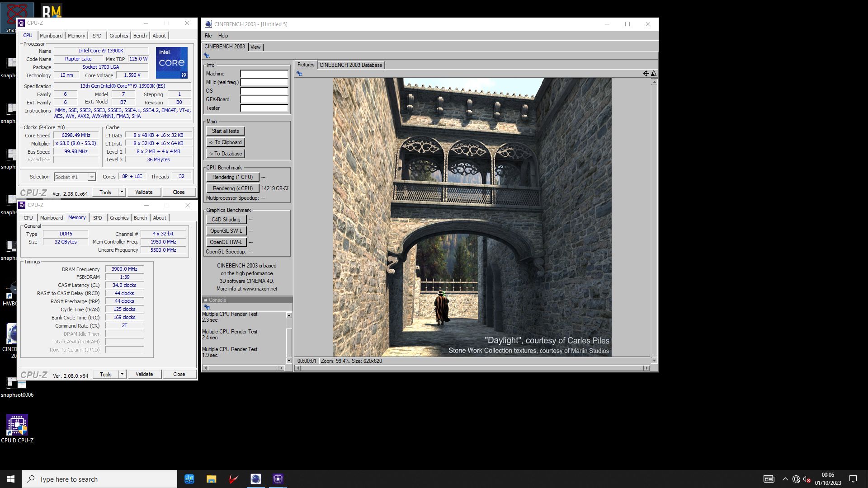Screen dimensions: 868x488
Task: Run Rendering (x CPU) benchmark
Action: [x=232, y=188]
